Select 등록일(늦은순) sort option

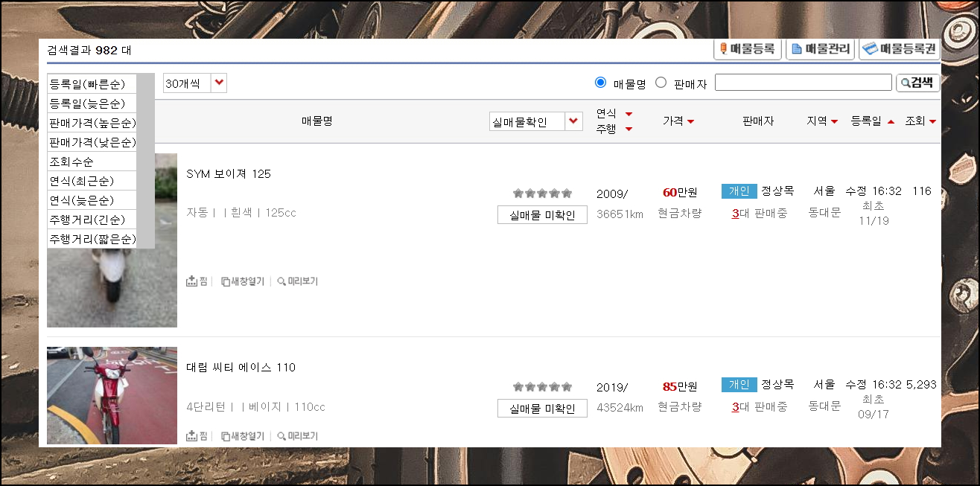pos(92,103)
